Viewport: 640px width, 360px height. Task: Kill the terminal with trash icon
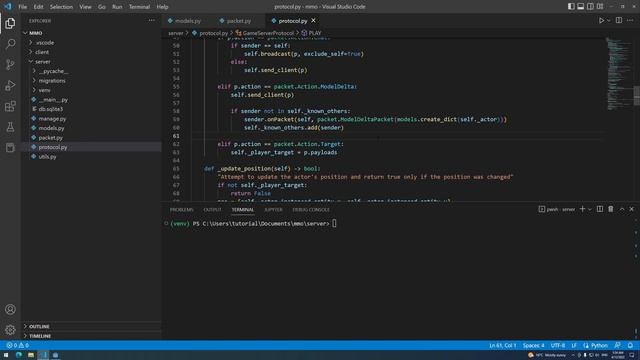point(611,209)
